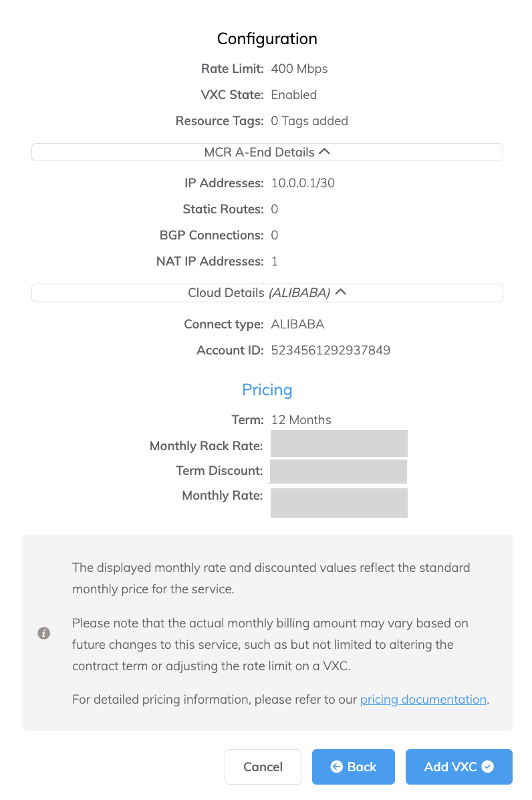Click the 400 Mbps rate limit value
Viewport: 532px width, 800px height.
(299, 68)
